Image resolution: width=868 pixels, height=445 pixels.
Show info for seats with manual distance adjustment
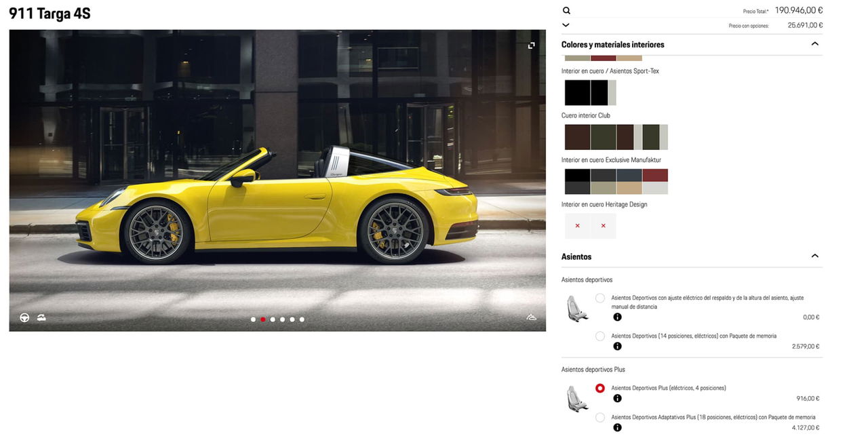(617, 317)
